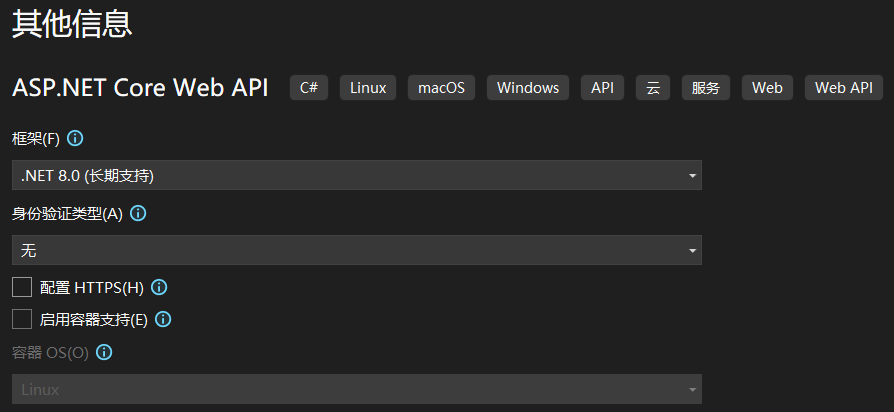
Task: Click the info icon next to 容器 OS(O)
Action: [104, 353]
